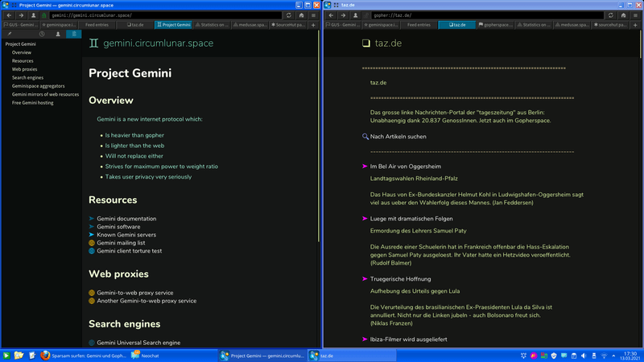This screenshot has width=644, height=362.
Task: Open the Gemini Universal Search engine link
Action: click(x=138, y=343)
